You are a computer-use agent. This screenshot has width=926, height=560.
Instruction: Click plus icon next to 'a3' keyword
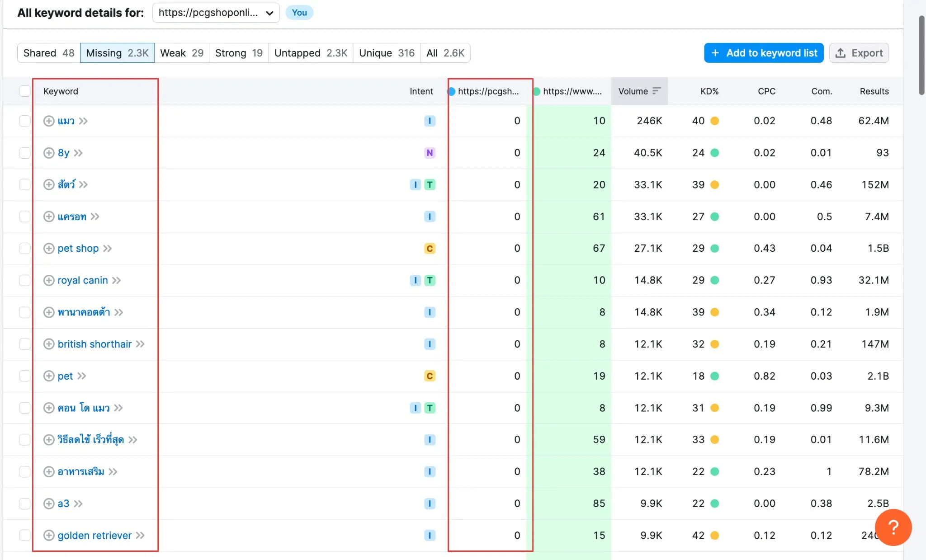[x=49, y=504]
